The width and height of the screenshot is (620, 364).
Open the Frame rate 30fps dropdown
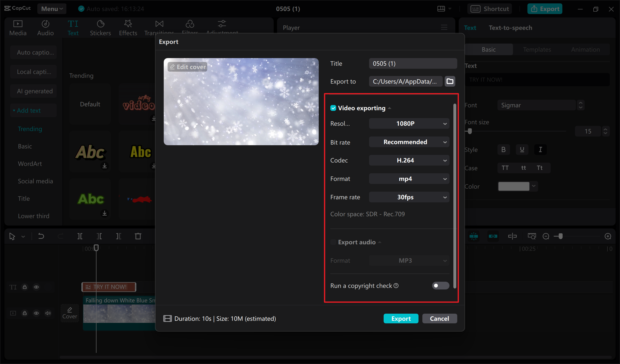tap(409, 197)
